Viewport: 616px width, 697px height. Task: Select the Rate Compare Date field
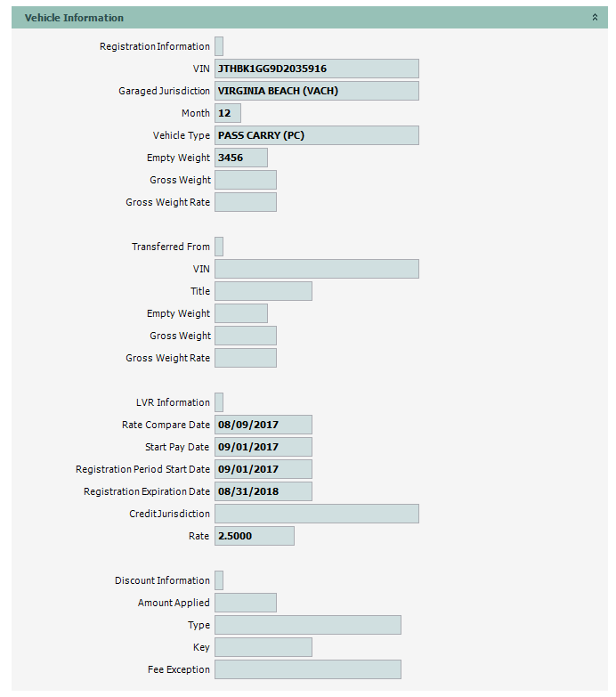(x=263, y=425)
